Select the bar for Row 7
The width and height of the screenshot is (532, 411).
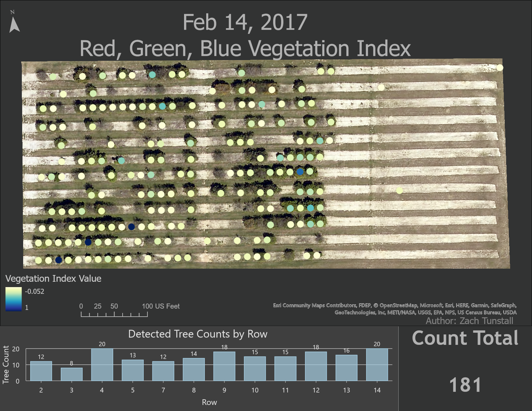(163, 371)
